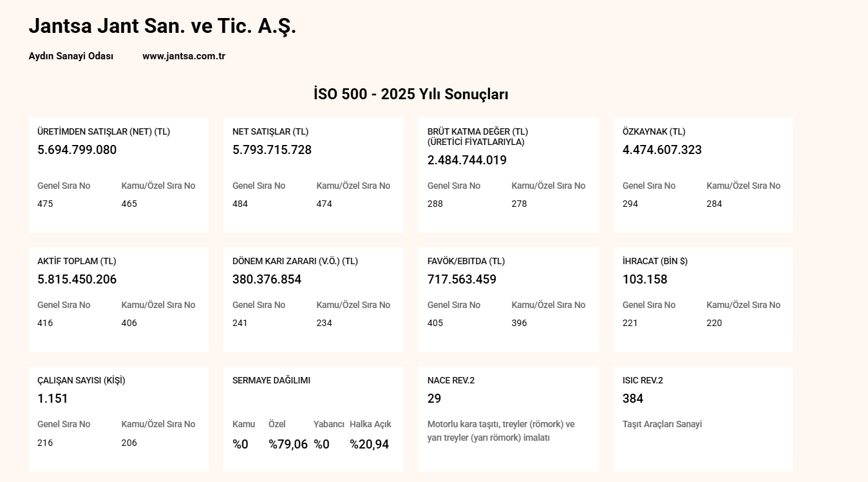Click the İhracat (Bin $) value 103.158
This screenshot has height=482, width=868.
[x=645, y=280]
